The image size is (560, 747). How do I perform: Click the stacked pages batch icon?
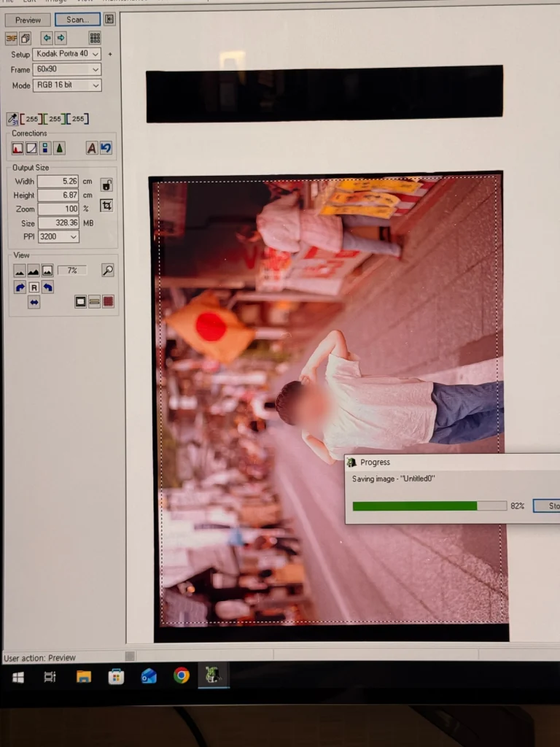tap(26, 38)
